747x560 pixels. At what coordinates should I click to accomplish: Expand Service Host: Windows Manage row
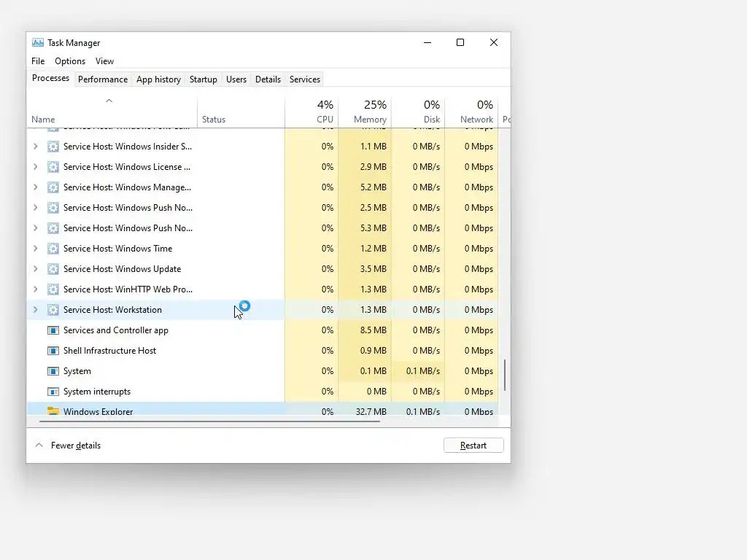click(35, 187)
